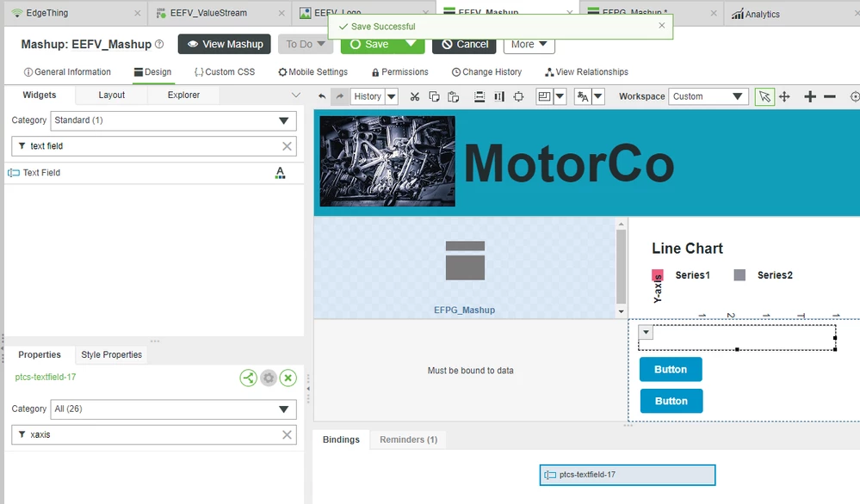Open the Change History tab
This screenshot has height=504, width=860.
[x=486, y=71]
